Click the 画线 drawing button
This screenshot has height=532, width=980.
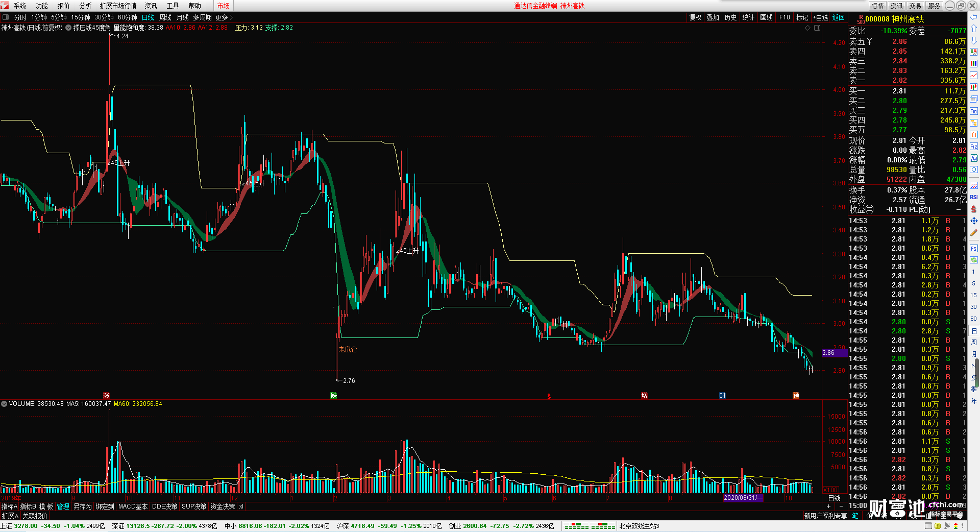point(766,17)
